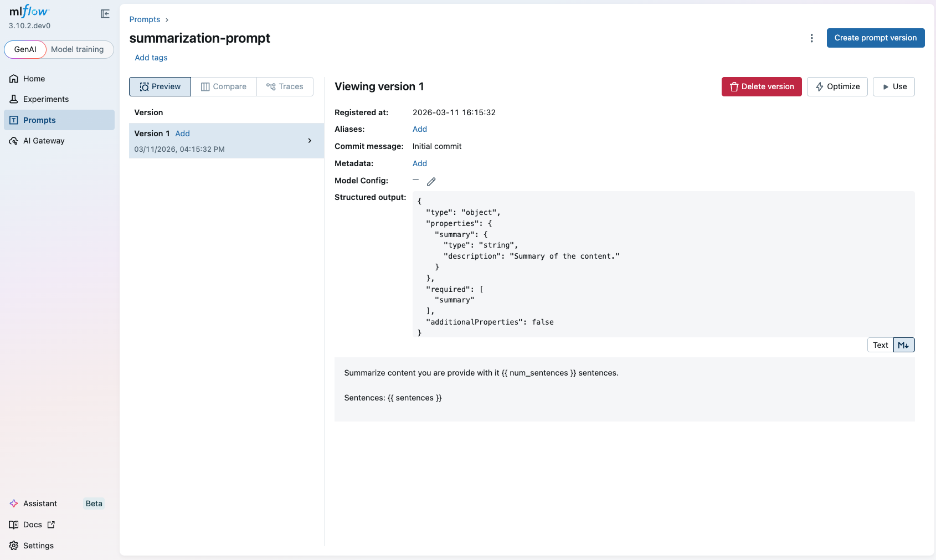Image resolution: width=936 pixels, height=560 pixels.
Task: Click Create prompt version
Action: coord(875,38)
